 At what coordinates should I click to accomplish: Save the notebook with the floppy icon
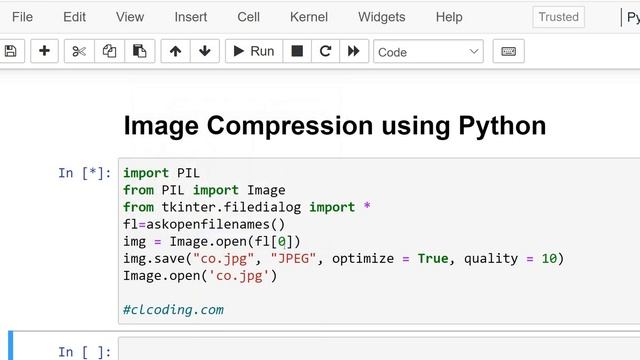pyautogui.click(x=11, y=51)
